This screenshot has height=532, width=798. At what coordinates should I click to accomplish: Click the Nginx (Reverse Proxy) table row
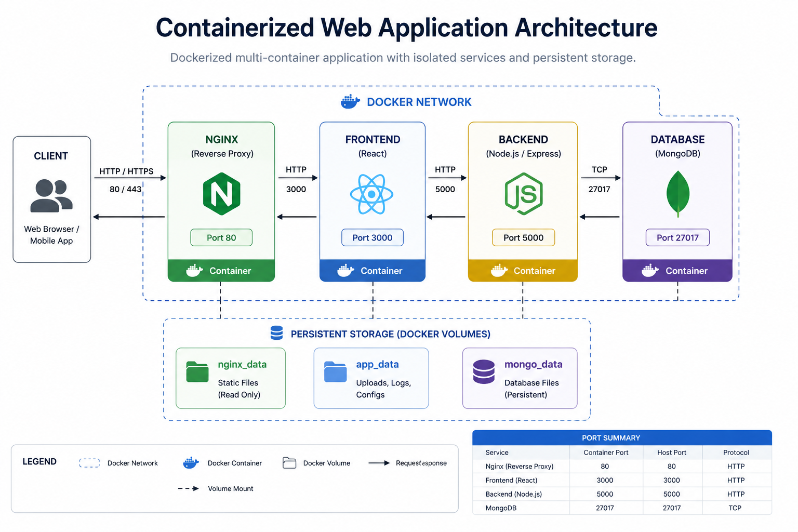[622, 467]
